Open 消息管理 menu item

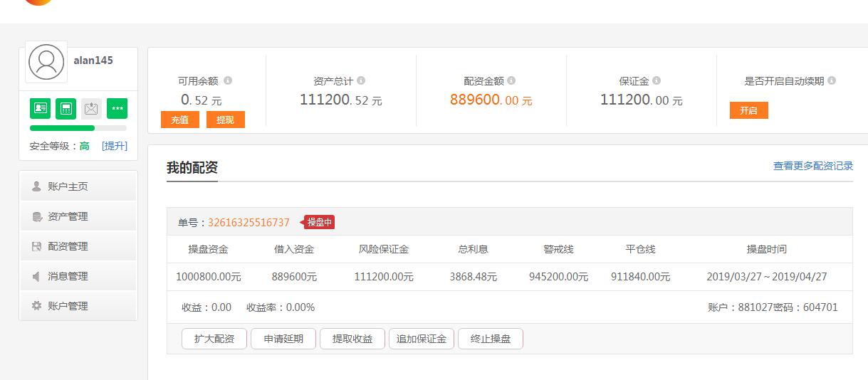(x=78, y=276)
